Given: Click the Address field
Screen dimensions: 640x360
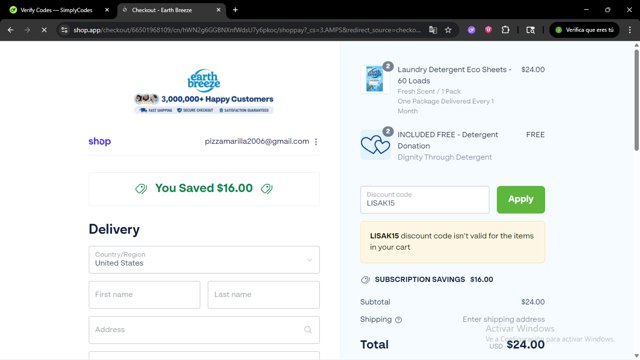Looking at the screenshot, I should [204, 330].
